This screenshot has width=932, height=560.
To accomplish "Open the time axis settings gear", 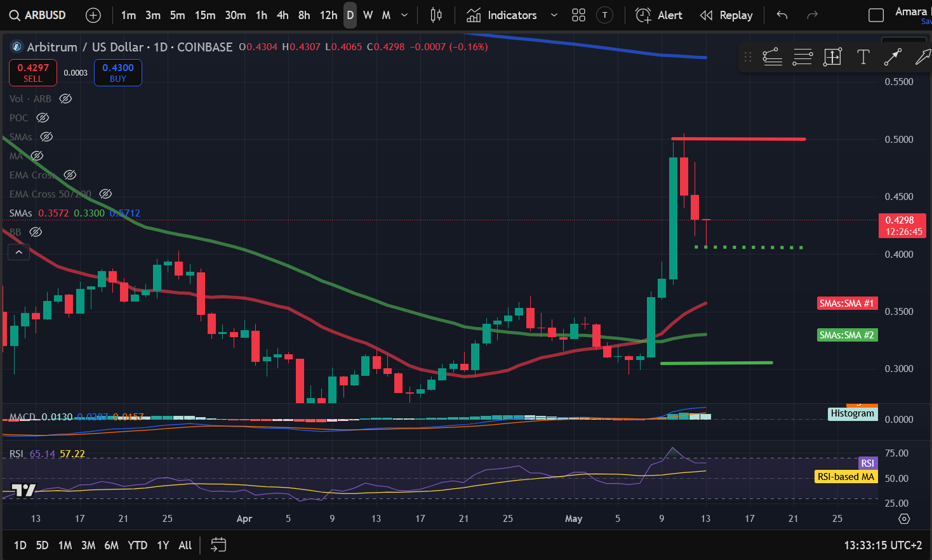I will tap(904, 519).
